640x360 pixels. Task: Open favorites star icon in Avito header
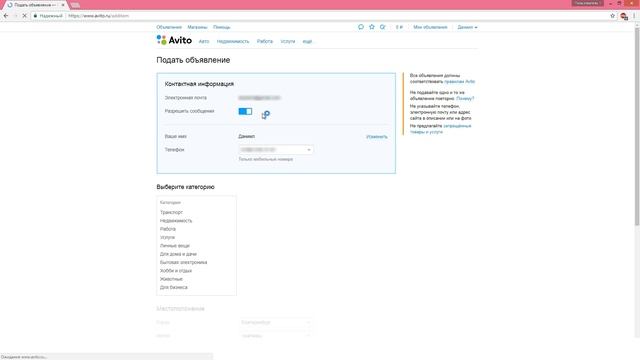coord(372,27)
